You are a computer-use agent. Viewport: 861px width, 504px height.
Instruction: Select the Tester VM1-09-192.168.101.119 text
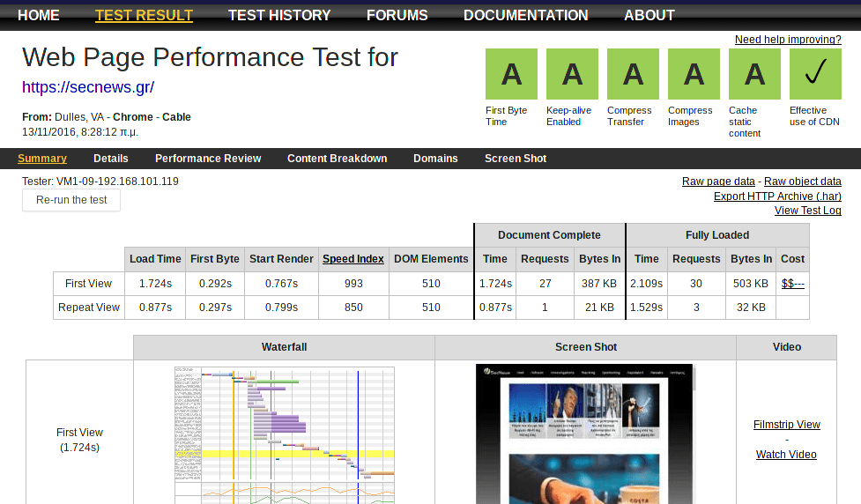coord(100,182)
